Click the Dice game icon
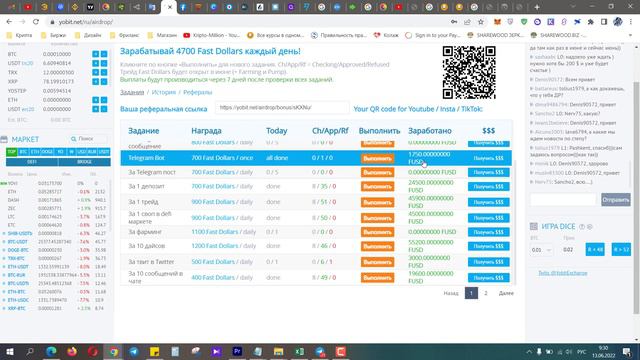 533,226
